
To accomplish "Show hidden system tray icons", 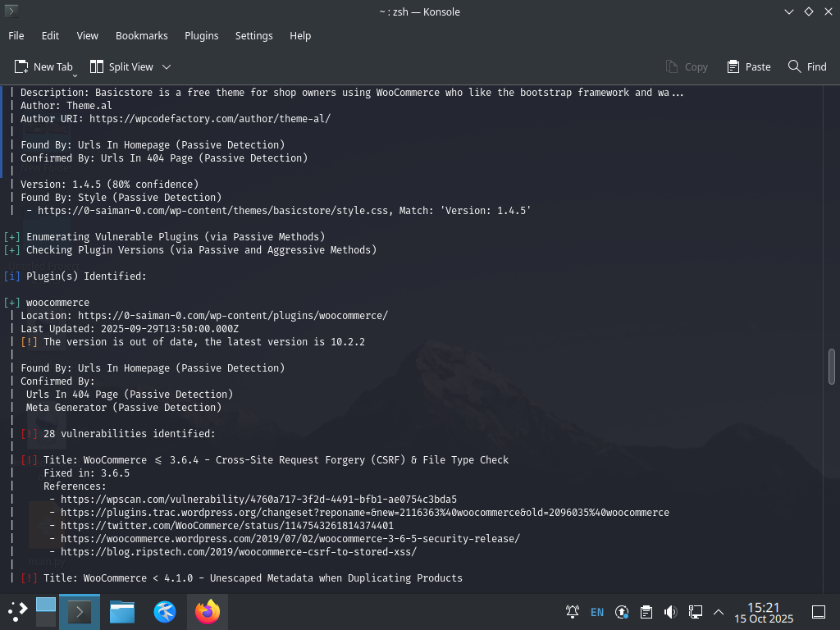I will [719, 612].
